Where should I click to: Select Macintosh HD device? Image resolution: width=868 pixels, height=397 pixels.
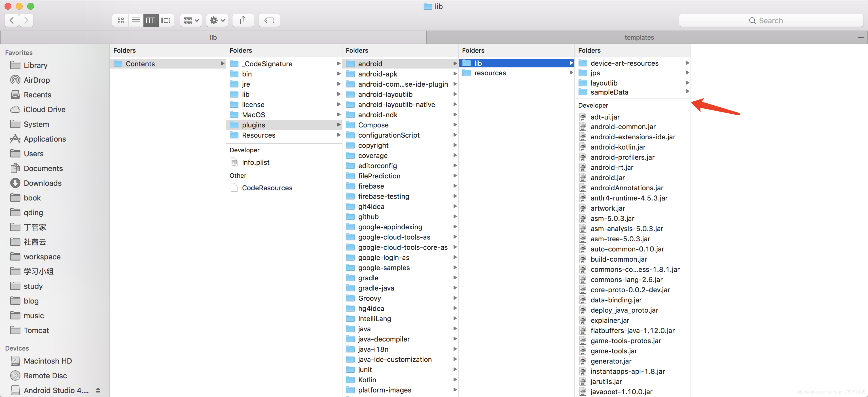[48, 361]
